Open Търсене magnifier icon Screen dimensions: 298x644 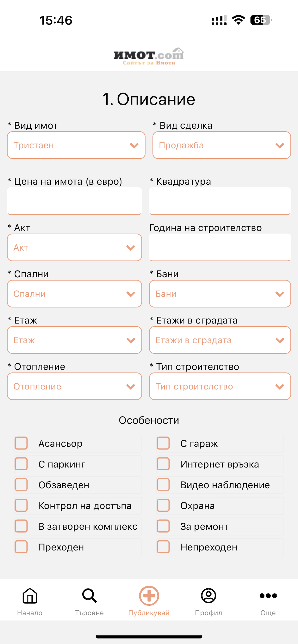click(x=89, y=596)
